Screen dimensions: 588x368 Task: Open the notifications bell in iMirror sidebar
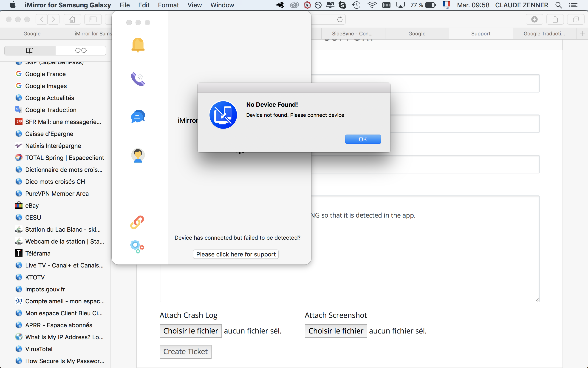tap(138, 45)
